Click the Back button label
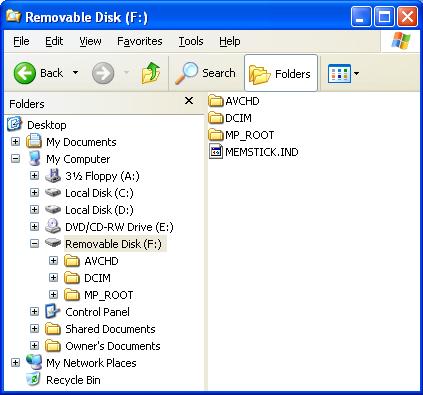The height and width of the screenshot is (395, 423). (51, 73)
